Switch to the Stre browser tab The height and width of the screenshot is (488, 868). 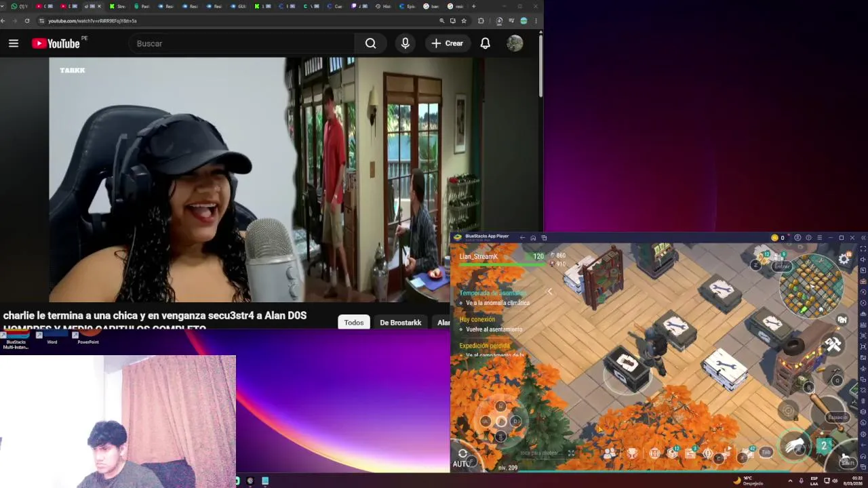point(118,6)
